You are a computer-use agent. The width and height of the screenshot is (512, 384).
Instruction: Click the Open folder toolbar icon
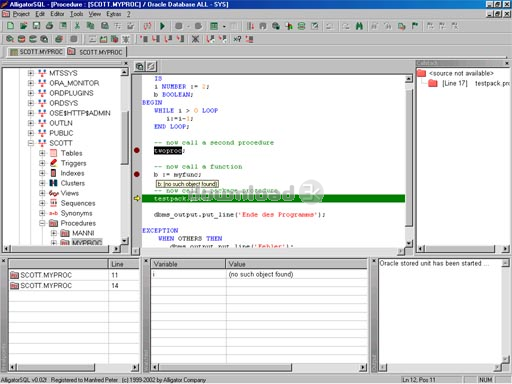[23, 26]
